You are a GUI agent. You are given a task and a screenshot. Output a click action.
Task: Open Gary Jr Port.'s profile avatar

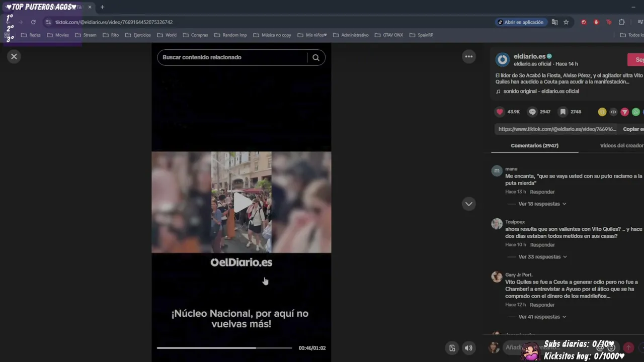click(x=497, y=277)
